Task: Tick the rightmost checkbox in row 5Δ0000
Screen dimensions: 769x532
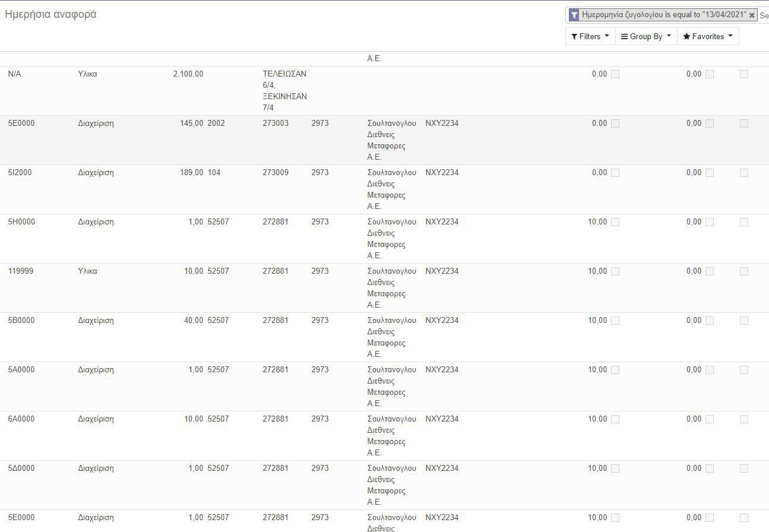Action: point(744,468)
